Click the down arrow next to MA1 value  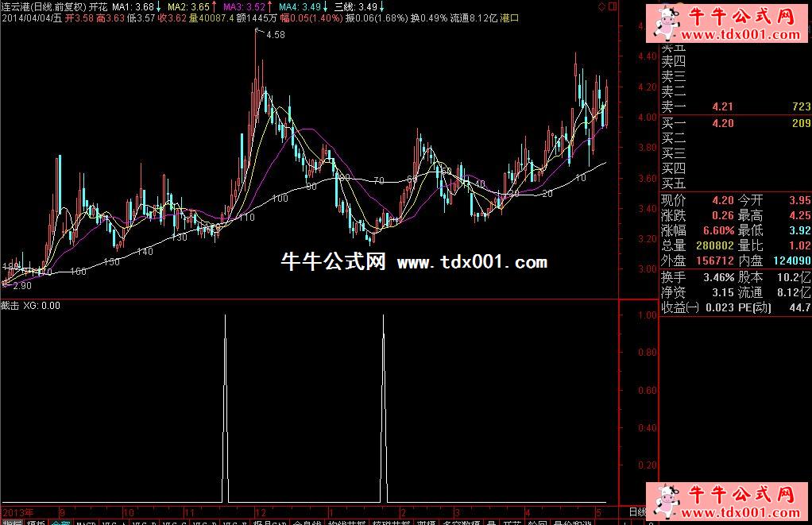(160, 6)
